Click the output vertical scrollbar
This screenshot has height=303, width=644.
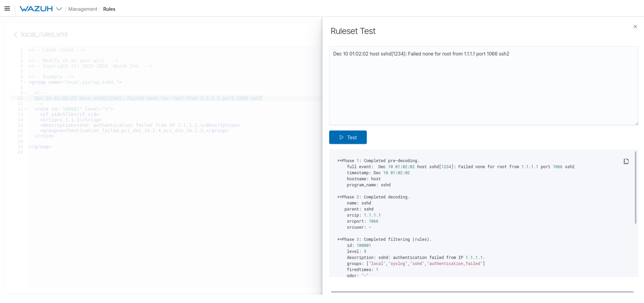[635, 187]
